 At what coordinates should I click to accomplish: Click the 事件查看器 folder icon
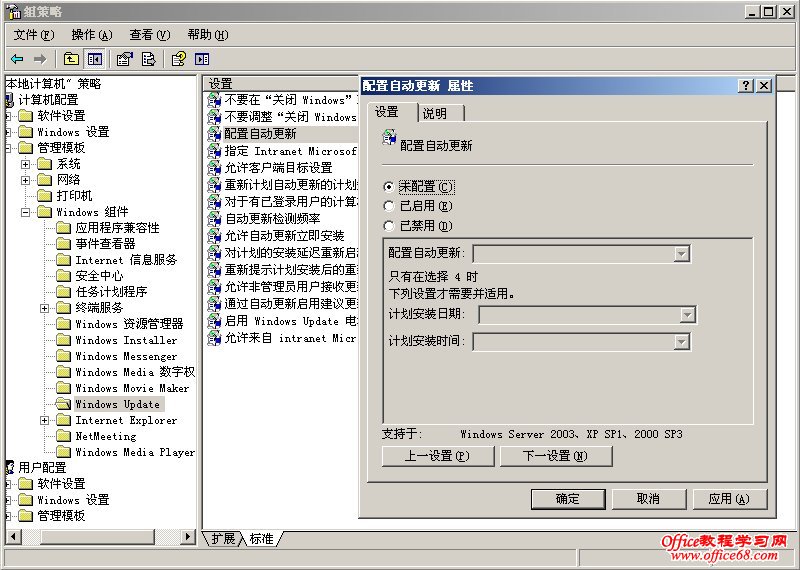63,244
